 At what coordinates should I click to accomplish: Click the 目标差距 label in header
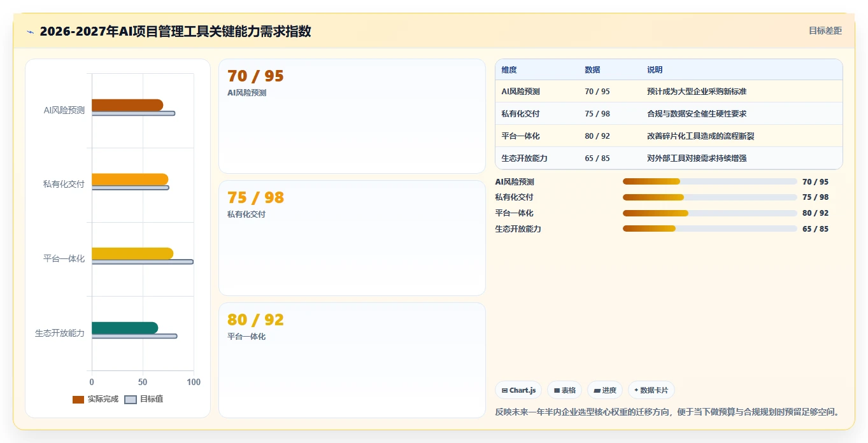(x=825, y=31)
